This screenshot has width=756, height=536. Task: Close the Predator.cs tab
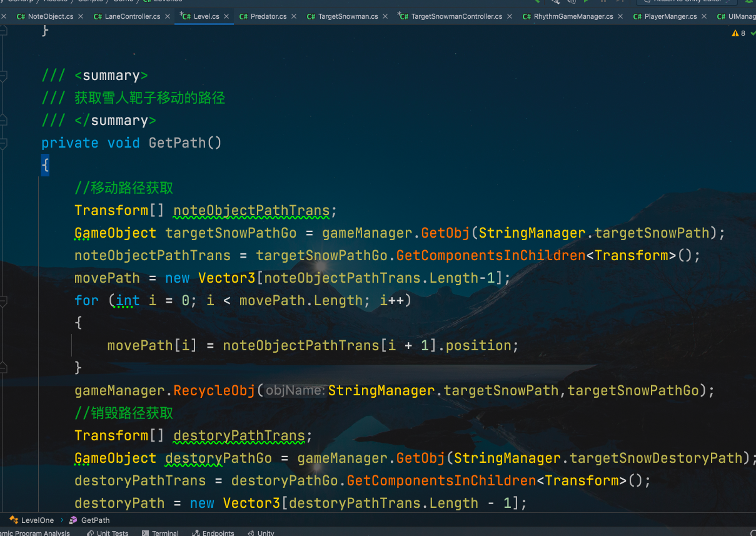[x=294, y=16]
